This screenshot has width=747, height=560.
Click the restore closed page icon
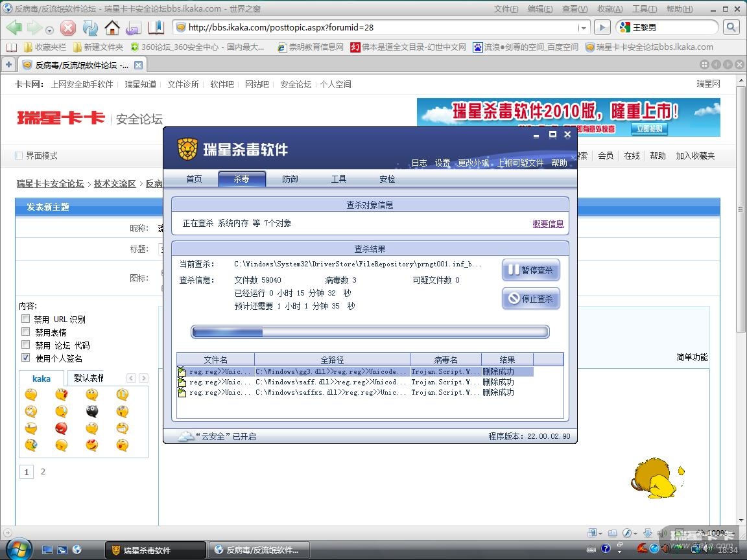click(x=134, y=28)
